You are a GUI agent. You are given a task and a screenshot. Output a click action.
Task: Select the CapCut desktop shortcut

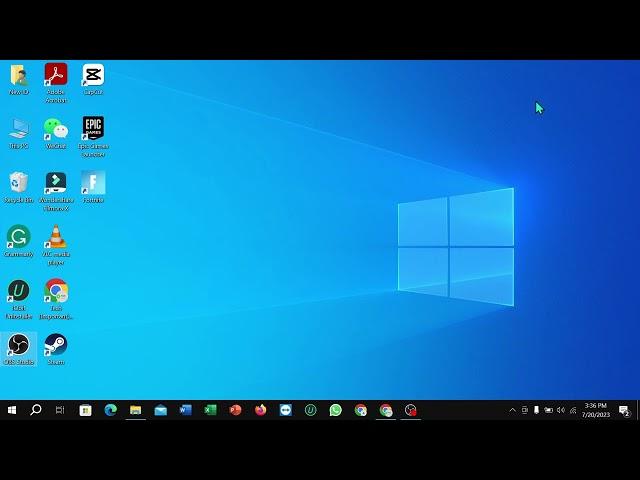(x=93, y=80)
